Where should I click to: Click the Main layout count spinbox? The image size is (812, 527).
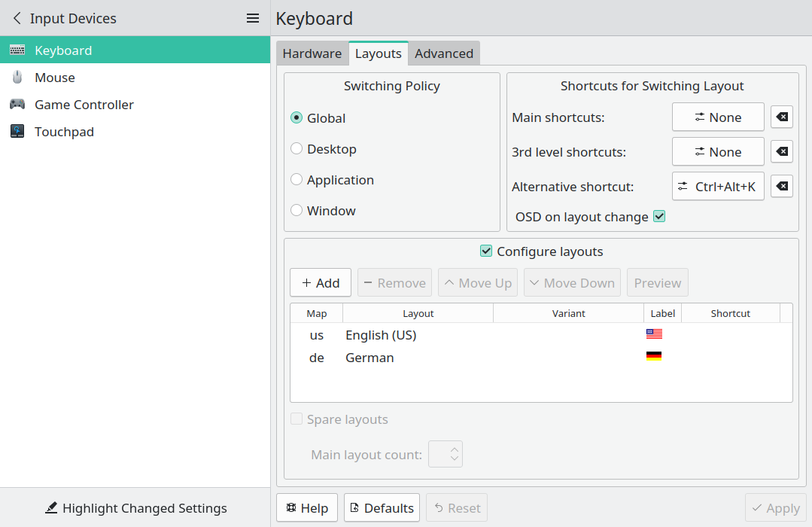pos(446,455)
